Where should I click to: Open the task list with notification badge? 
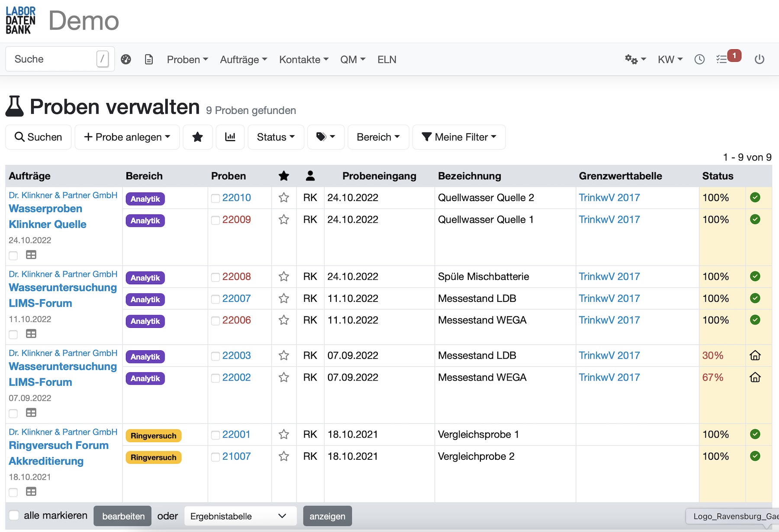click(723, 59)
